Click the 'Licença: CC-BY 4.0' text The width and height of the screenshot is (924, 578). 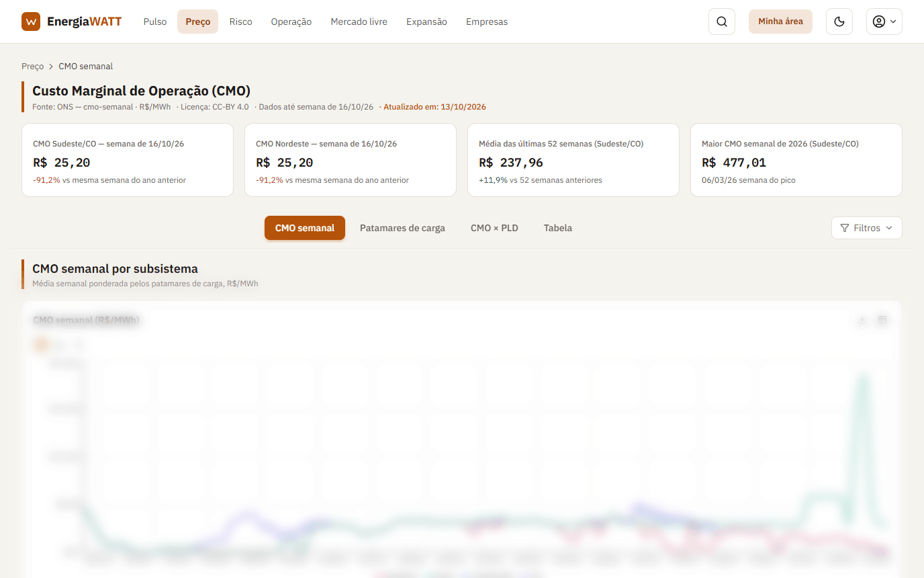pyautogui.click(x=214, y=107)
